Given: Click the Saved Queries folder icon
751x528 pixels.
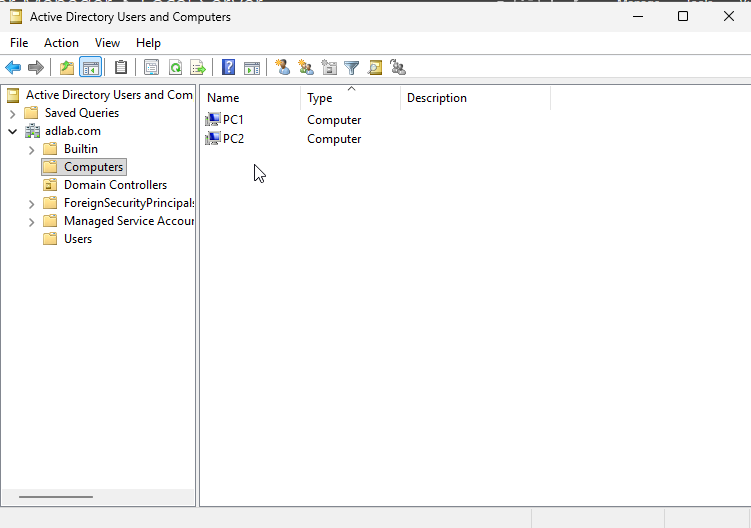Looking at the screenshot, I should [x=31, y=113].
